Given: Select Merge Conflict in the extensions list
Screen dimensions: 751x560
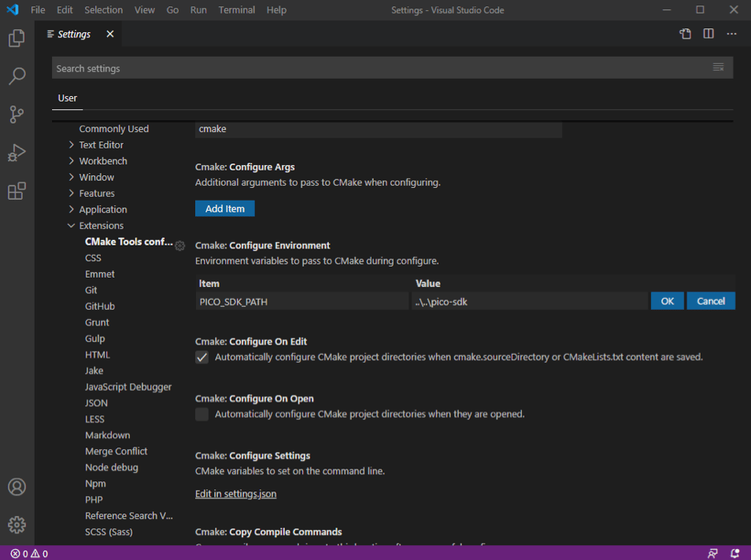Looking at the screenshot, I should (x=117, y=451).
